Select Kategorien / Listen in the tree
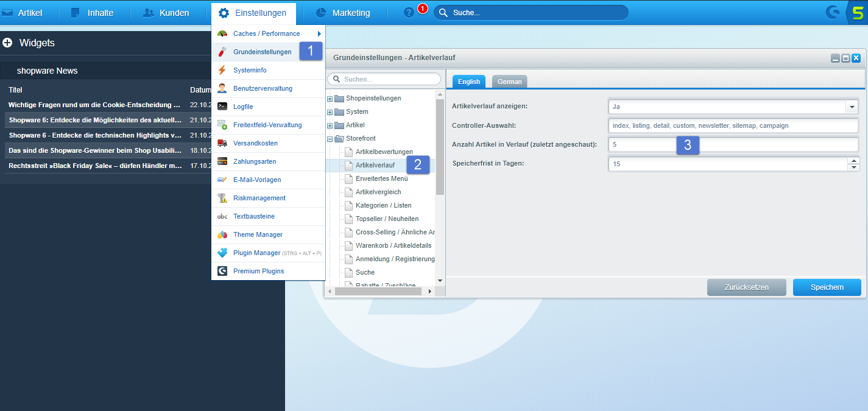 (384, 205)
